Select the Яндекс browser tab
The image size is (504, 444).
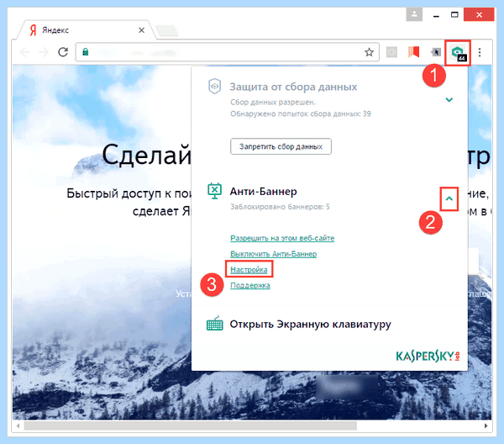[87, 30]
